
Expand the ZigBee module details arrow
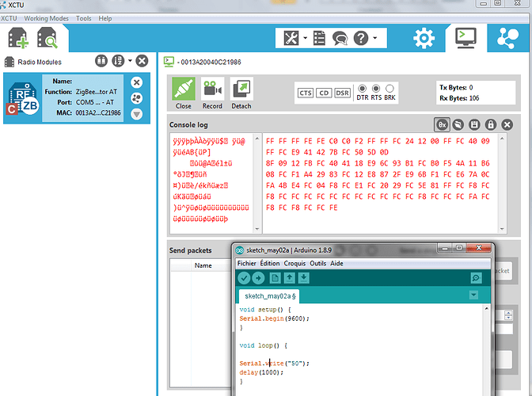(x=136, y=114)
